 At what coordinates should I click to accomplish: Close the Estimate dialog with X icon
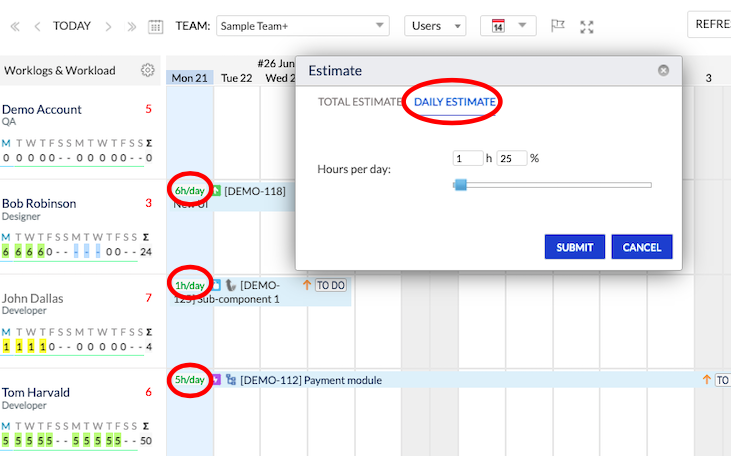point(663,70)
